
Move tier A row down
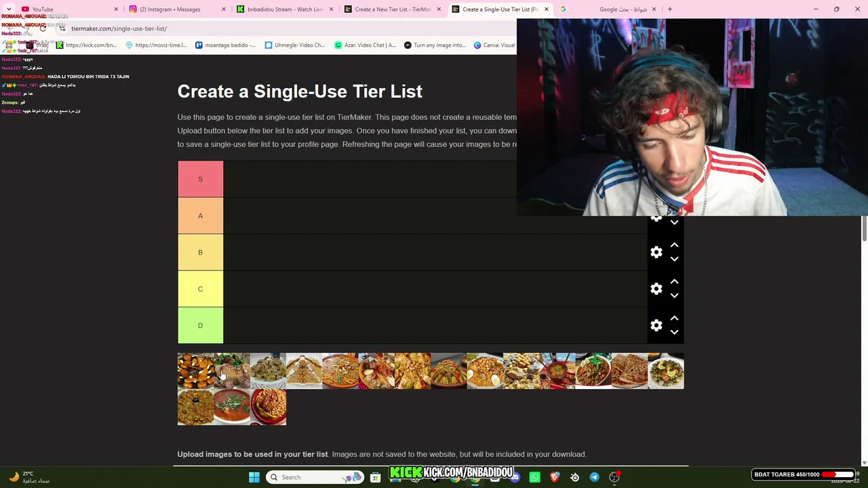pos(674,222)
